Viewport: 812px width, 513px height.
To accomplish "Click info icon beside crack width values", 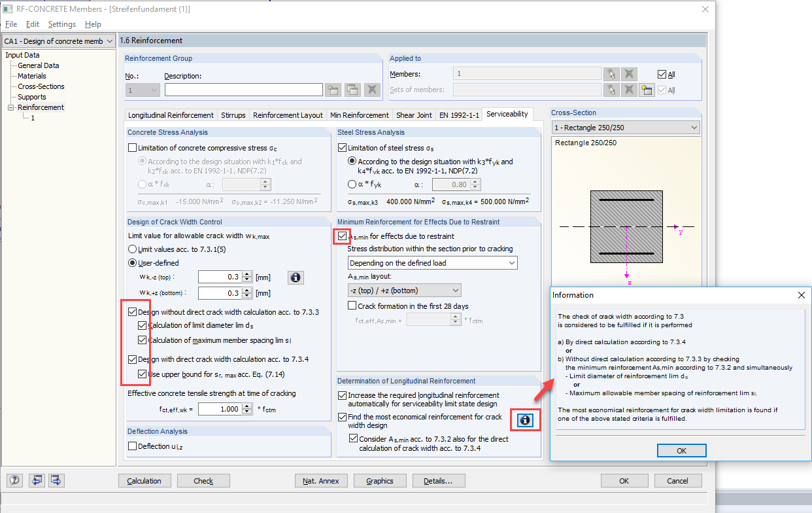I will pyautogui.click(x=296, y=277).
